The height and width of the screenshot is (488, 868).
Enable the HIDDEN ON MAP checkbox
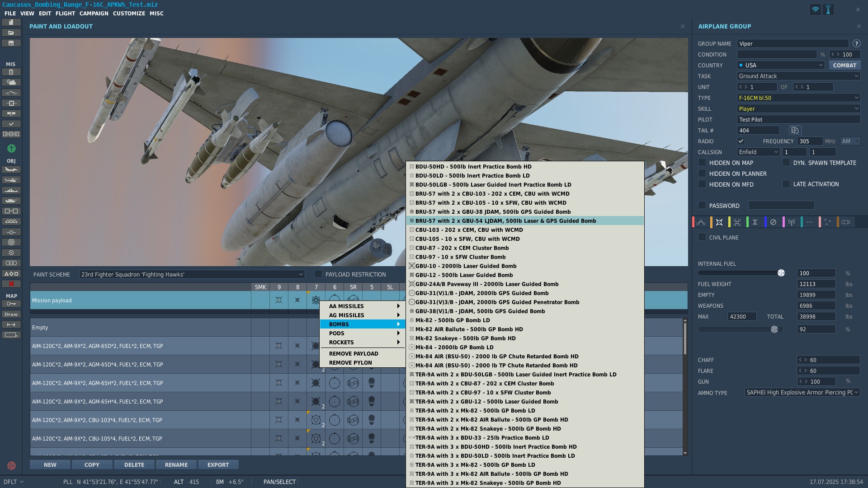(x=702, y=163)
